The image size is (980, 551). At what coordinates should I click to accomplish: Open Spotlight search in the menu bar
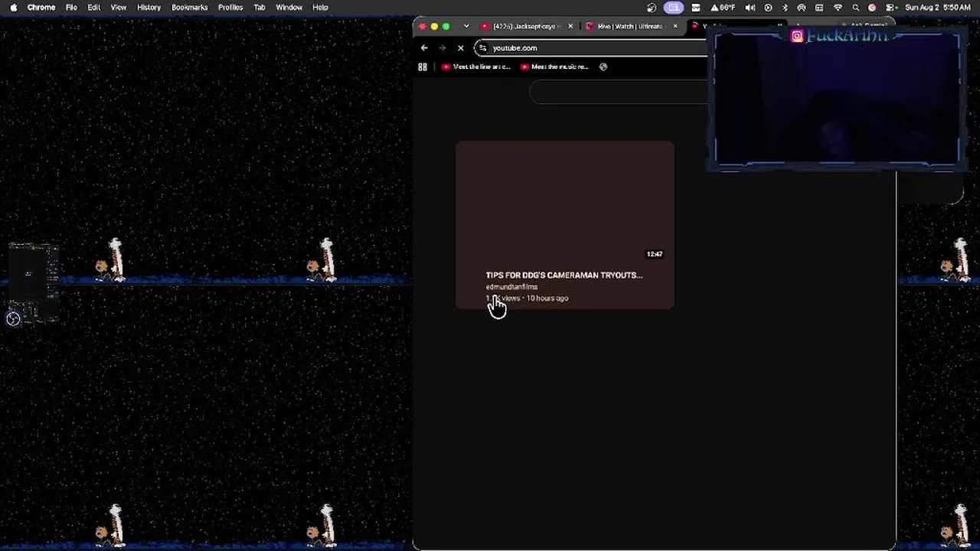(855, 8)
